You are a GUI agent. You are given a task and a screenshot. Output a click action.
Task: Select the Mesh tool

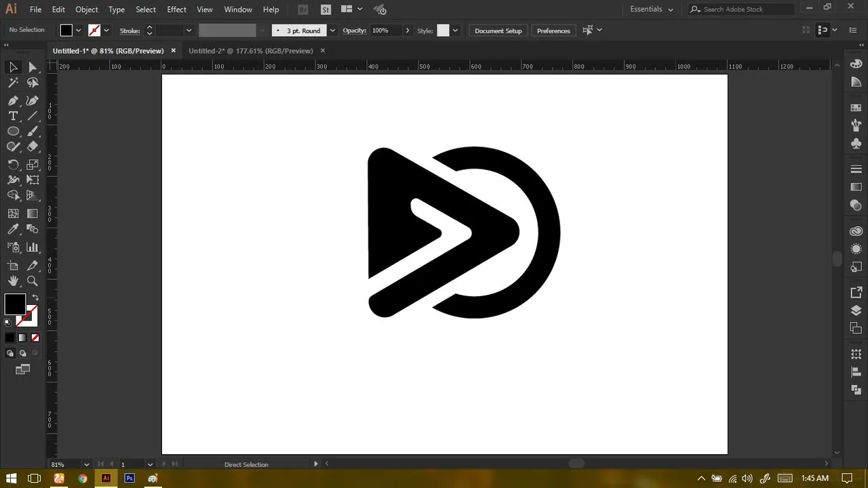pyautogui.click(x=13, y=213)
